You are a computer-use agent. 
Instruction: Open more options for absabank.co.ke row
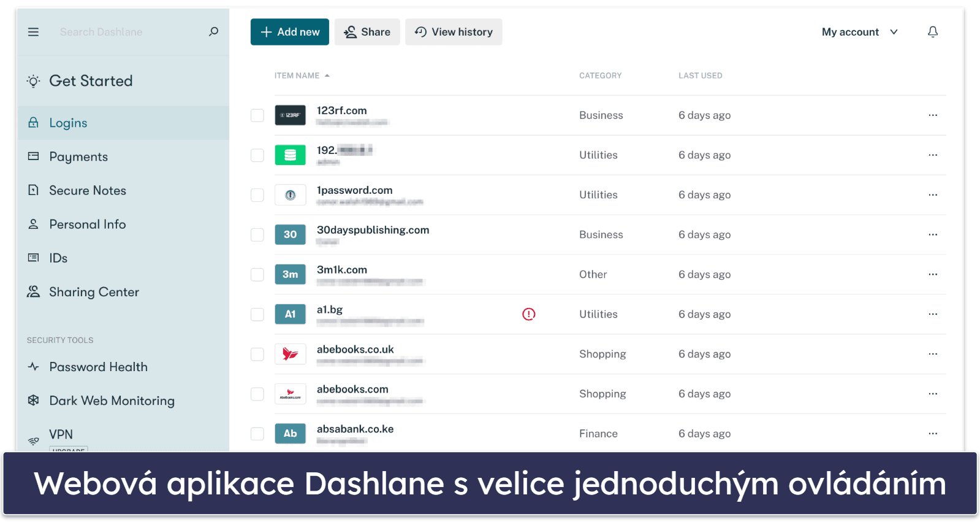(932, 434)
